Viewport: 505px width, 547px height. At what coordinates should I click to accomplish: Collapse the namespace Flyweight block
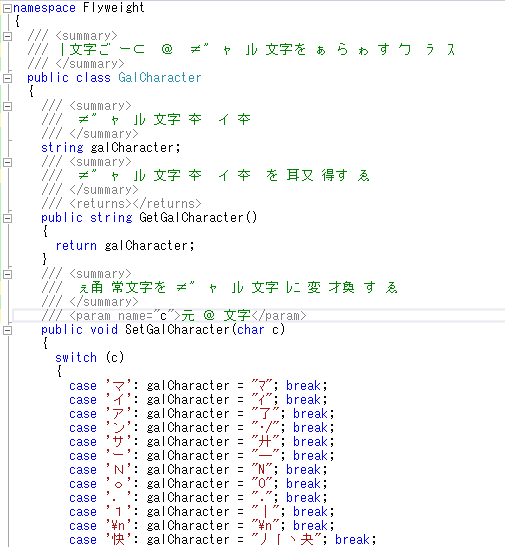click(7, 8)
